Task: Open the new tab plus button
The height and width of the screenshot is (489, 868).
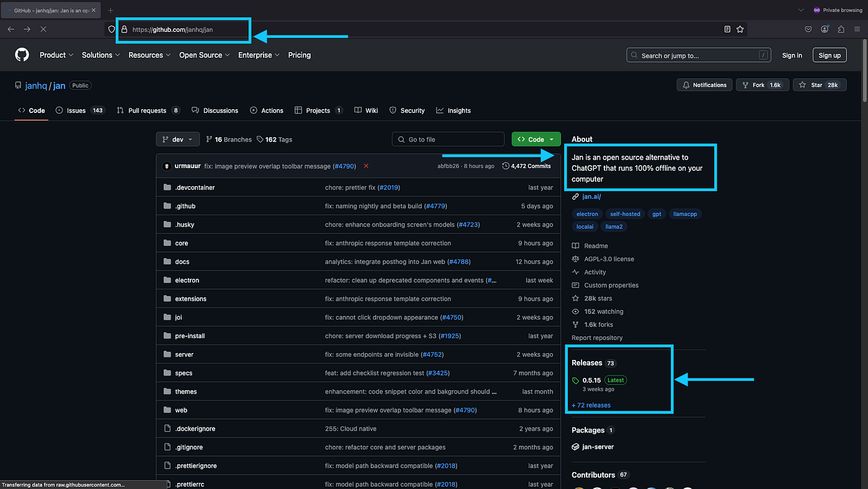Action: coord(110,11)
